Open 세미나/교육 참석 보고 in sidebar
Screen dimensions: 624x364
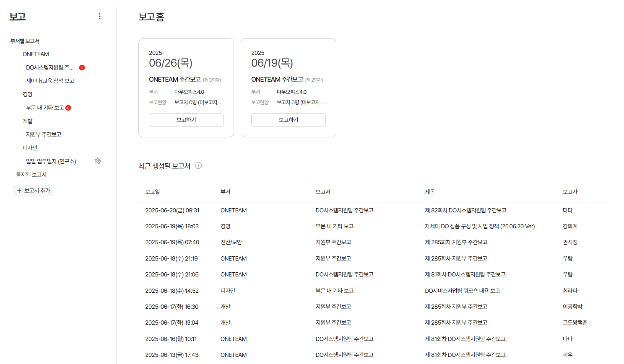(x=50, y=81)
